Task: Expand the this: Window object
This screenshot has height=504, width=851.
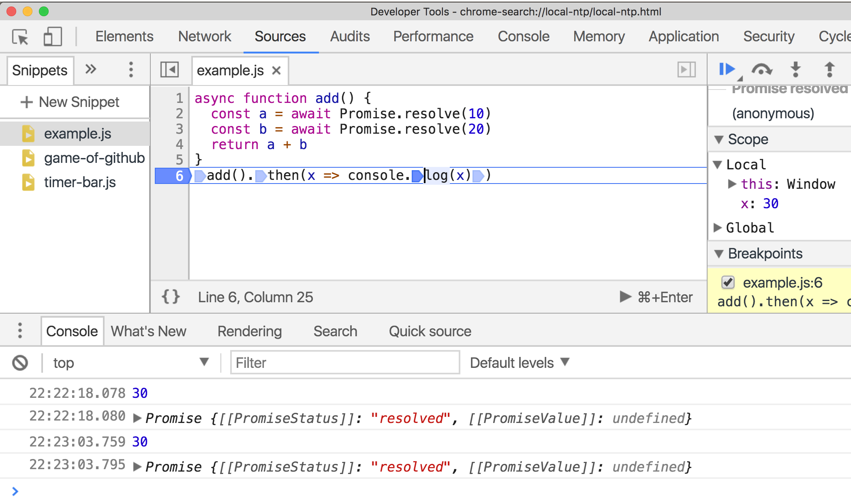Action: point(732,184)
